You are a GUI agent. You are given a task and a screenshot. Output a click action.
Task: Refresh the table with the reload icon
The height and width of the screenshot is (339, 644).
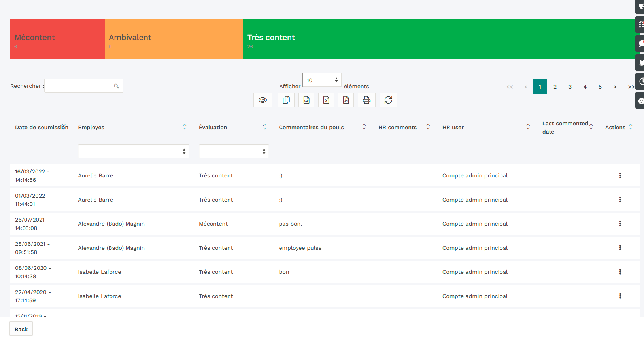(x=388, y=100)
